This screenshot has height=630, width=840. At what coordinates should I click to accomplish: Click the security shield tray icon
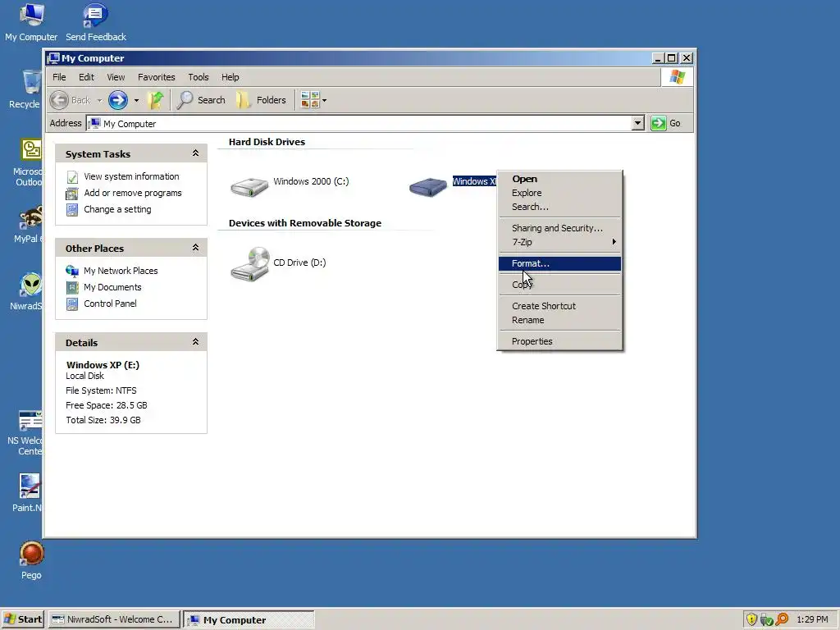[x=751, y=619]
